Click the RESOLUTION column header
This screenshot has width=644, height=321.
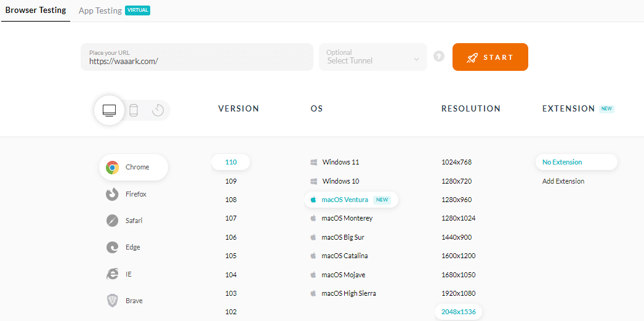[x=471, y=109]
